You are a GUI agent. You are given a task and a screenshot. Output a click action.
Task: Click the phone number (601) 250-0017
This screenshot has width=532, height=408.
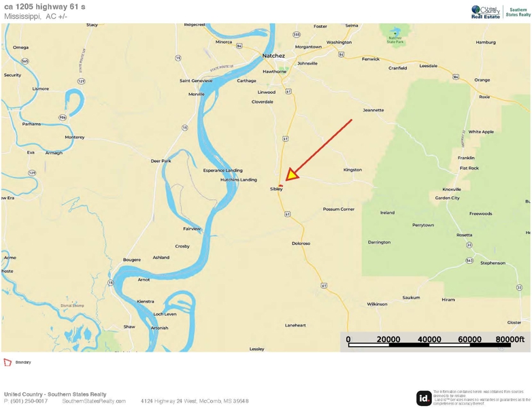click(29, 401)
